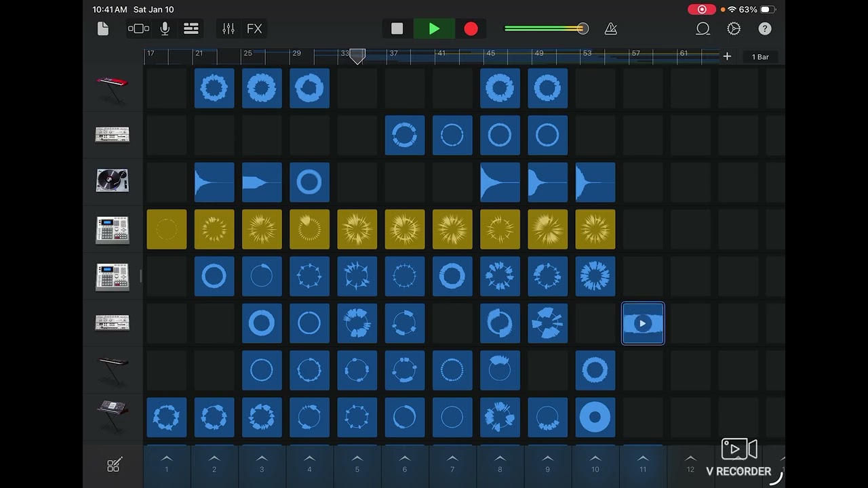Open the instrument browser view button

[138, 28]
